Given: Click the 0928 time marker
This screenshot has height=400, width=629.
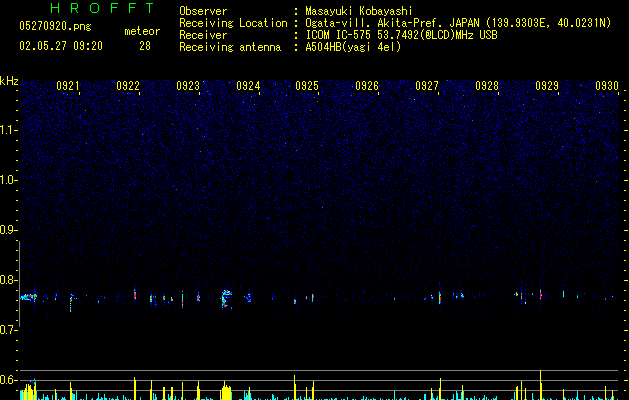Looking at the screenshot, I should 487,86.
